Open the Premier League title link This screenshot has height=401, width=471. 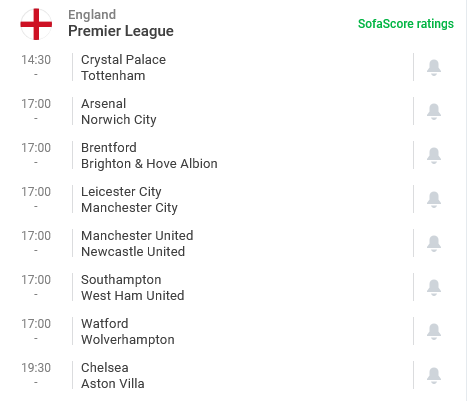click(x=121, y=31)
